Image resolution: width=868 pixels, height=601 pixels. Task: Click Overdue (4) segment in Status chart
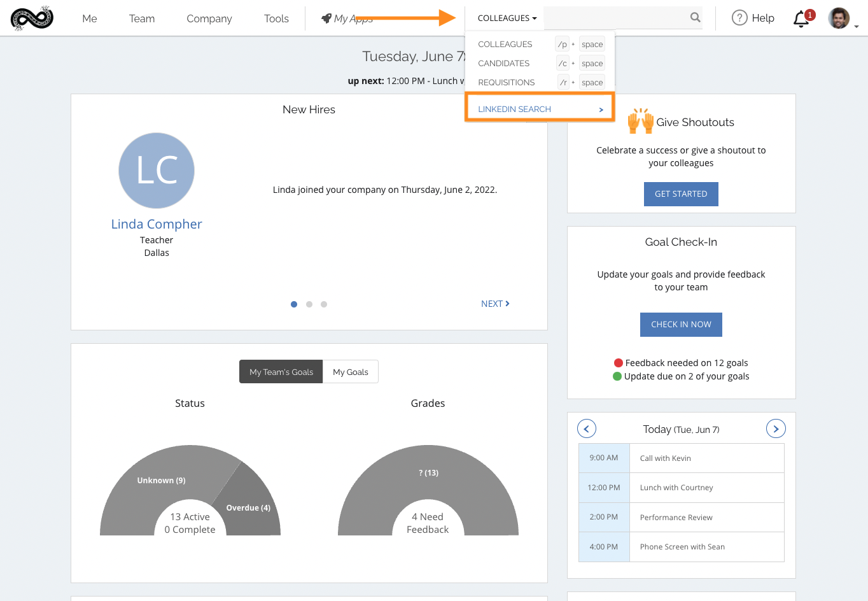pyautogui.click(x=248, y=507)
